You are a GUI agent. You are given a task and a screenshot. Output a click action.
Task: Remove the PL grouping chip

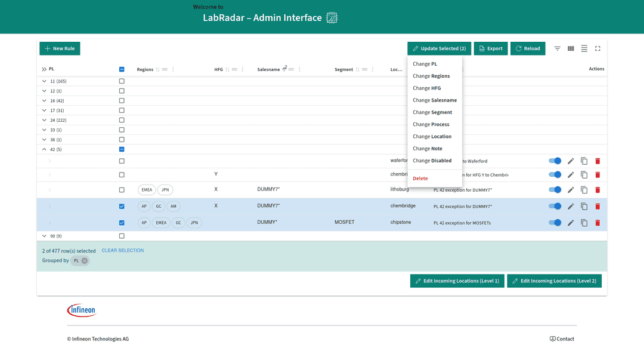(84, 261)
